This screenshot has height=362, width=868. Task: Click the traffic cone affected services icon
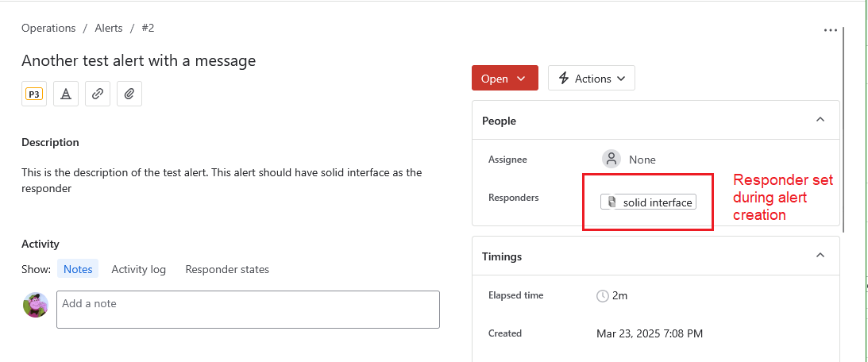coord(66,94)
